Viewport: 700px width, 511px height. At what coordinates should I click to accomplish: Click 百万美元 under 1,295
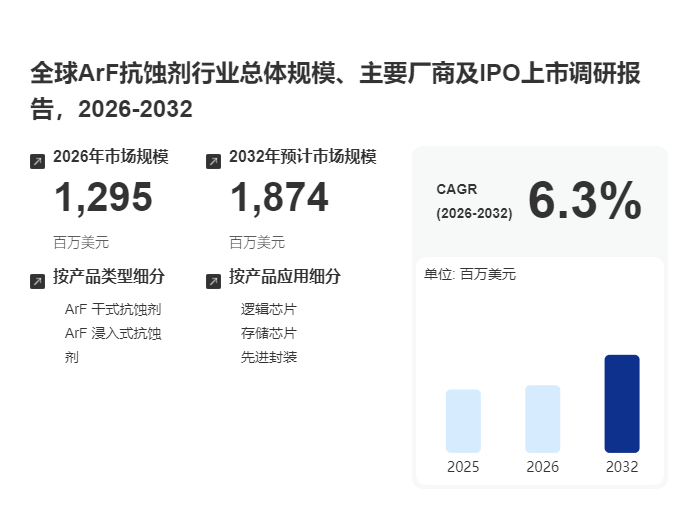tap(81, 243)
